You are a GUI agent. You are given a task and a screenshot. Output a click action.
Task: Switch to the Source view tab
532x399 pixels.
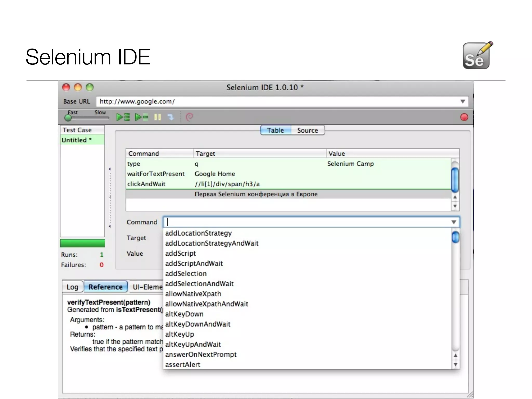click(308, 130)
